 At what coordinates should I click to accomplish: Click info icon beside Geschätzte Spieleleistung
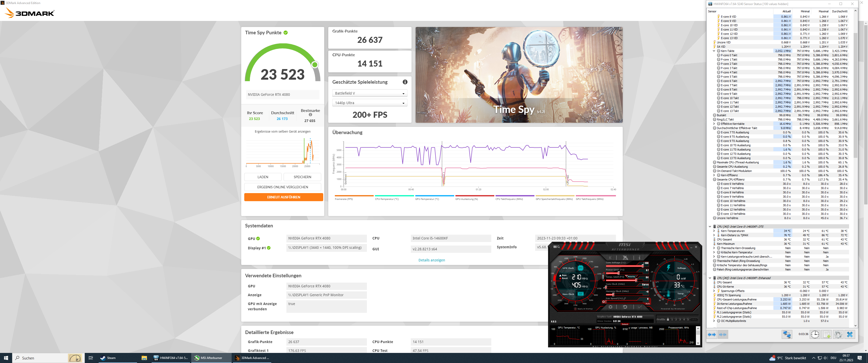point(405,82)
